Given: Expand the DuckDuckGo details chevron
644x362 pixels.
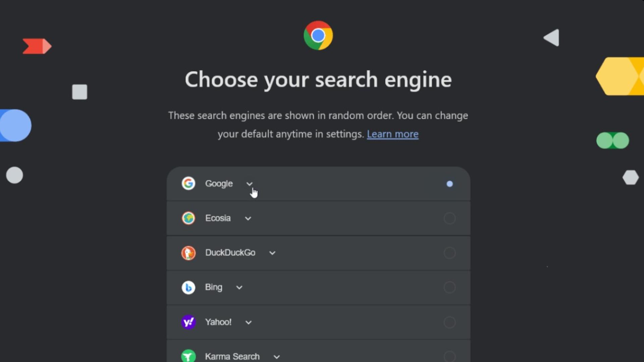Looking at the screenshot, I should tap(272, 253).
